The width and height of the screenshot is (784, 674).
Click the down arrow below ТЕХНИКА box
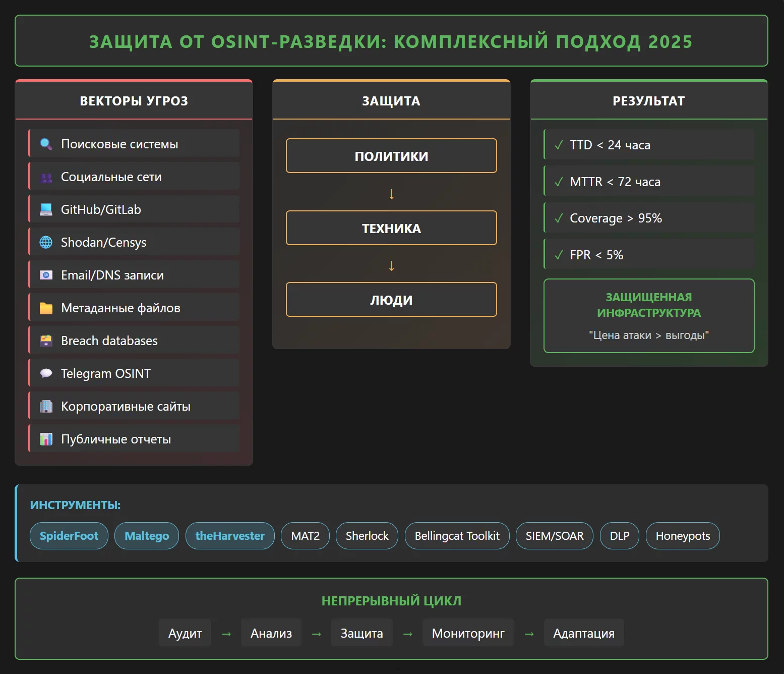(391, 265)
